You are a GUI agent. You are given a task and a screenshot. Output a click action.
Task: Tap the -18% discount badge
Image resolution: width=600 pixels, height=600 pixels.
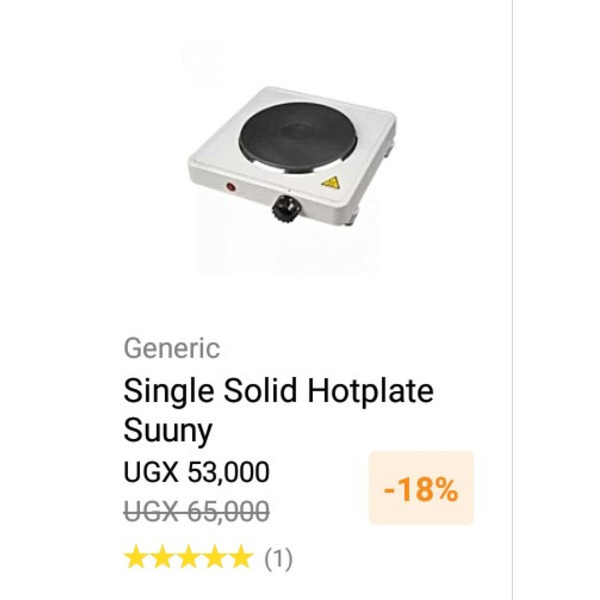[x=421, y=488]
